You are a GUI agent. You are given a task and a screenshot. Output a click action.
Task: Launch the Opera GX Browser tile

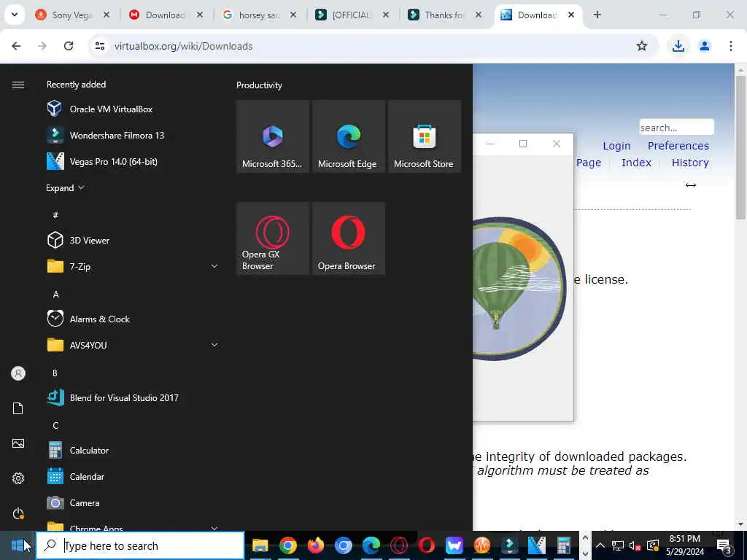(x=273, y=238)
